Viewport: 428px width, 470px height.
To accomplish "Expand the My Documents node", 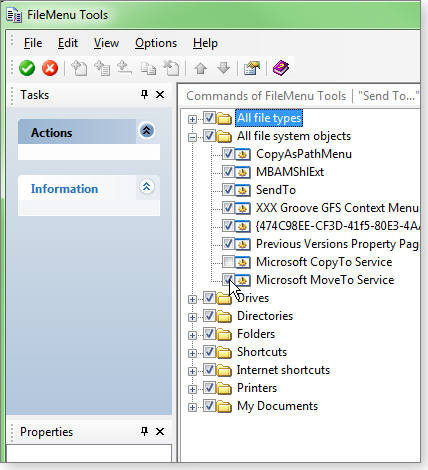I will pyautogui.click(x=192, y=407).
